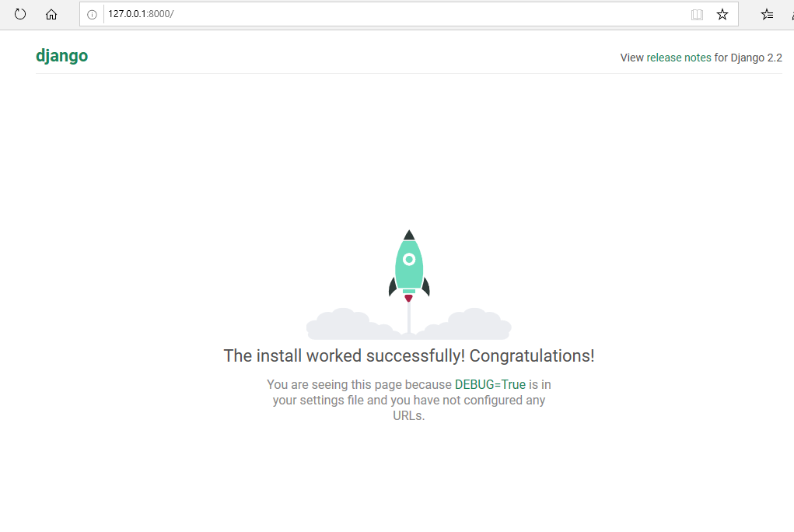Viewport: 794px width, 532px height.
Task: Select 'The install worked successfully! Congratulations!' heading
Action: [x=409, y=355]
